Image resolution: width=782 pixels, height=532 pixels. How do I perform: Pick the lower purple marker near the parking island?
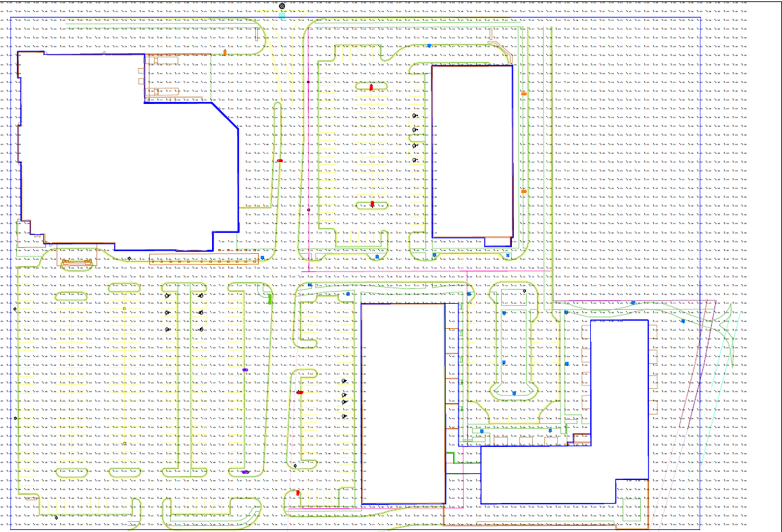tap(245, 472)
